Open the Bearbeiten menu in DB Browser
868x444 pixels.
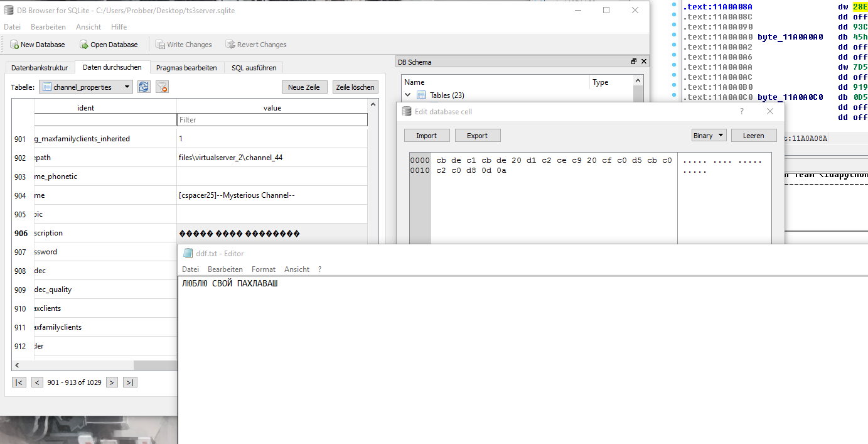pyautogui.click(x=48, y=27)
